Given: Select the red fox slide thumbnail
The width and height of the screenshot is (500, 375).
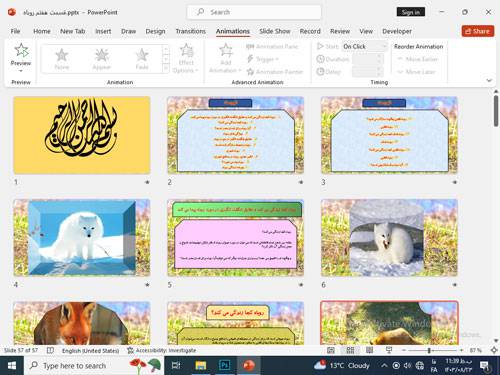Looking at the screenshot, I should [x=82, y=323].
